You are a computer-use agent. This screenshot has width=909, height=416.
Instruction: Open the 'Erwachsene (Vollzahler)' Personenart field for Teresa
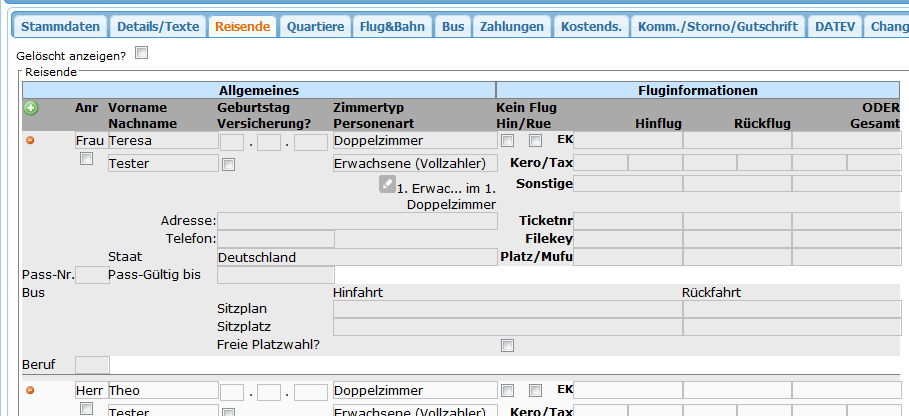[x=414, y=163]
